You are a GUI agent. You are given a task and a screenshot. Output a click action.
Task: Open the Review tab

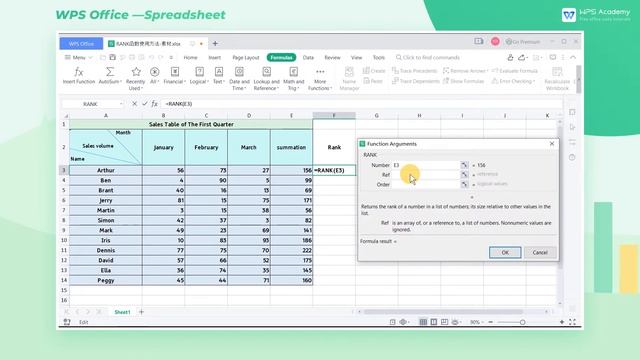click(332, 58)
